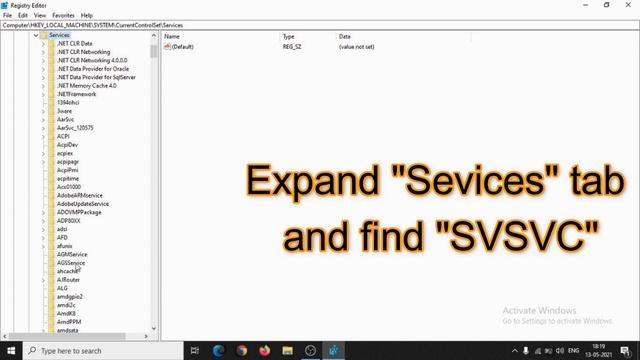Launch Microsoft Edge from the taskbar
Viewport: 640px width, 360px height.
point(218,351)
